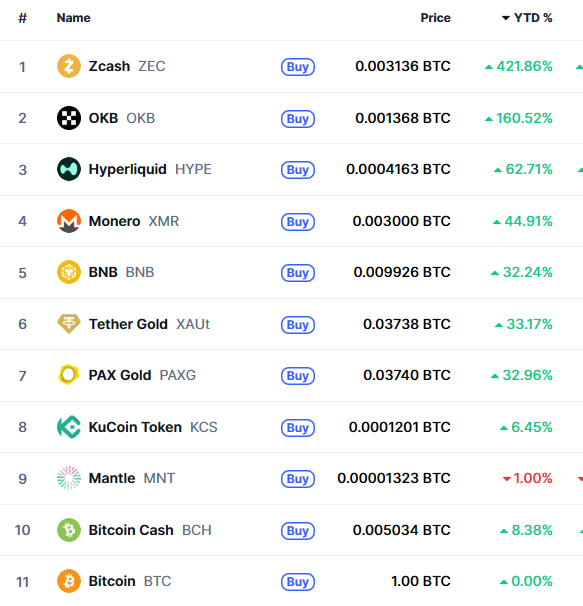This screenshot has height=606, width=583.
Task: Sort by the YTD % column header
Action: [527, 18]
